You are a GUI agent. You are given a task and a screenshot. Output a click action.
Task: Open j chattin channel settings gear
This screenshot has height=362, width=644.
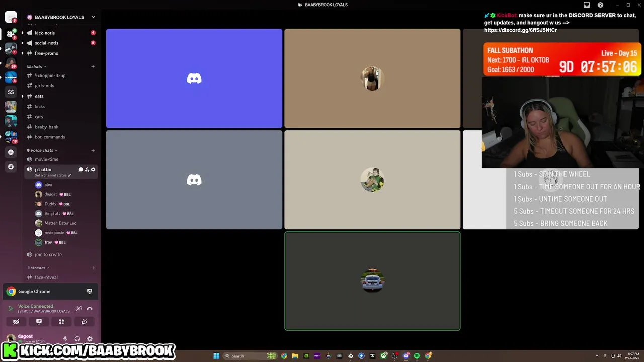(93, 169)
